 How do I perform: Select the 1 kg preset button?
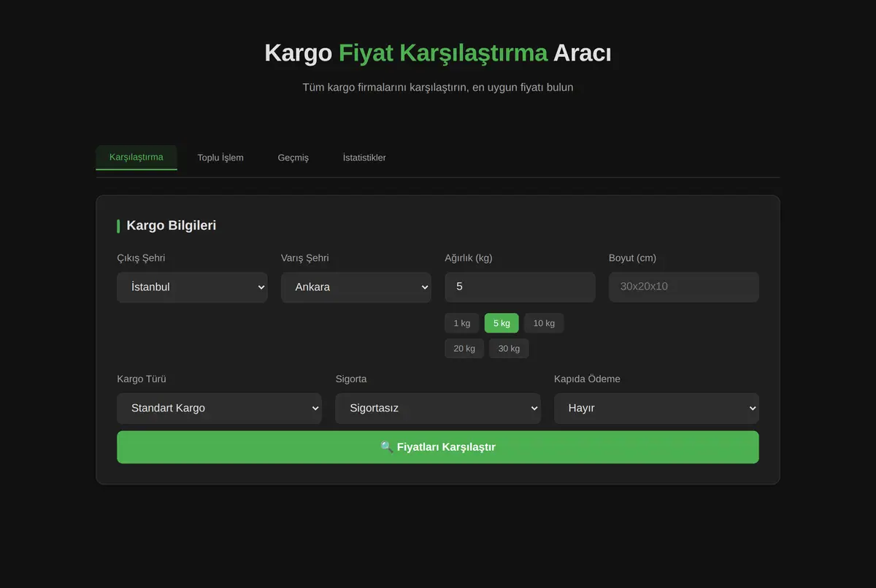point(462,323)
